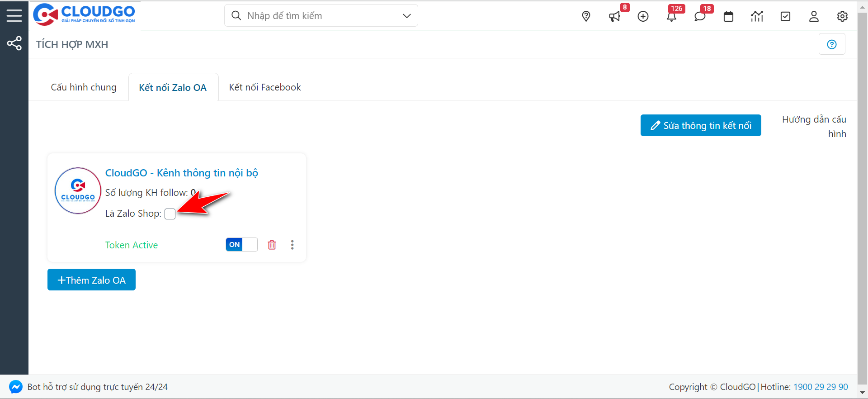Open the three-dot options for Zalo OA

tap(292, 245)
